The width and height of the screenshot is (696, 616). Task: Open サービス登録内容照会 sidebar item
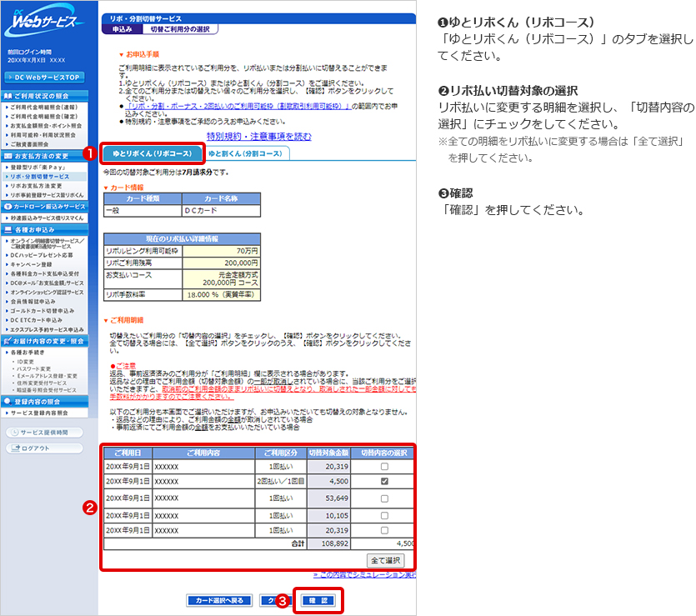43,413
